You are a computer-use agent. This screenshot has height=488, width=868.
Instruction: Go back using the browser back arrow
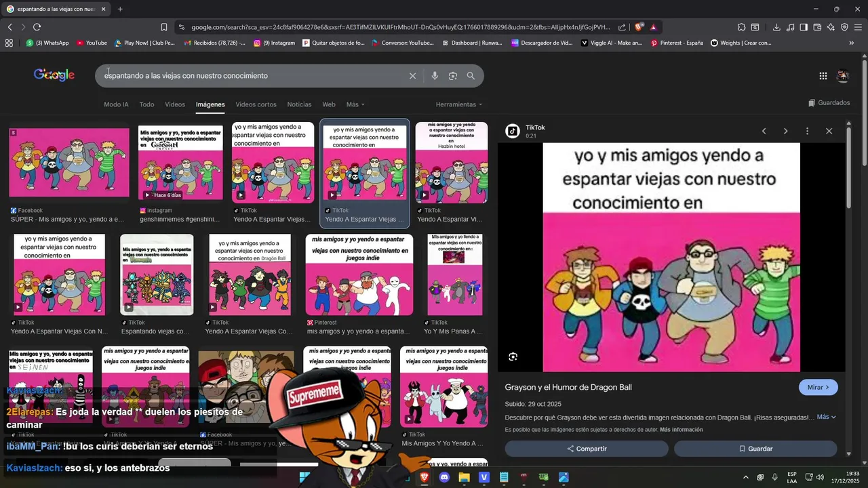click(9, 27)
